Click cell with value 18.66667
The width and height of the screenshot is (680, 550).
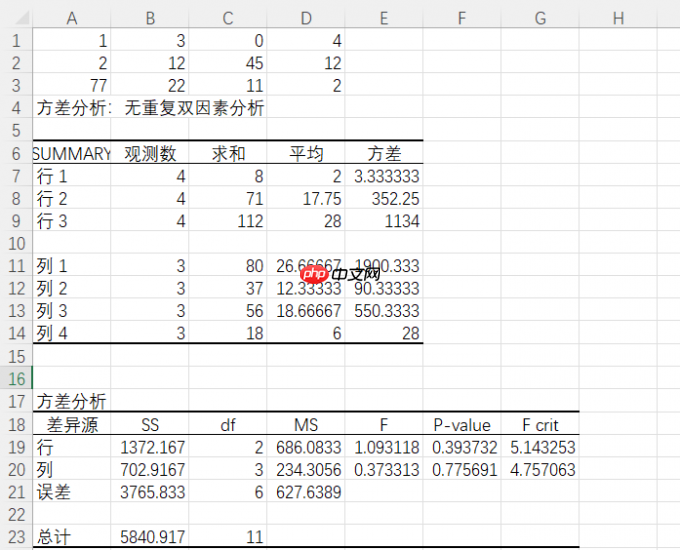(x=306, y=311)
